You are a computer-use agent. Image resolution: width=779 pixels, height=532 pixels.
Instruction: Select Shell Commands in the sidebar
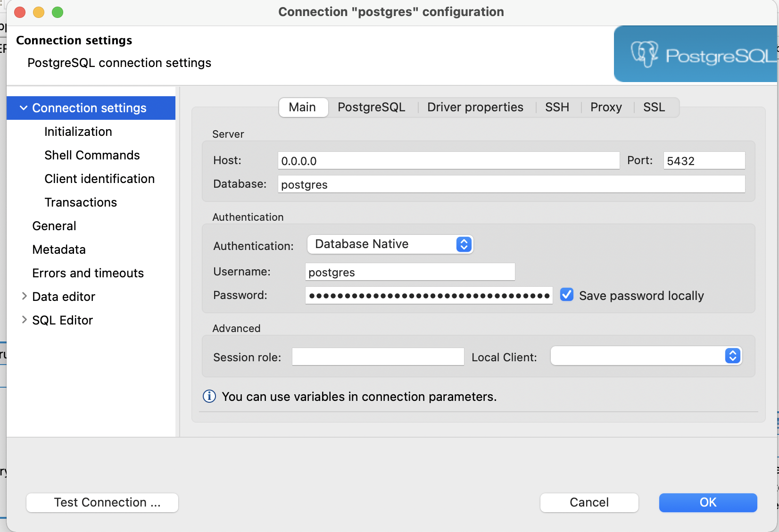[92, 155]
